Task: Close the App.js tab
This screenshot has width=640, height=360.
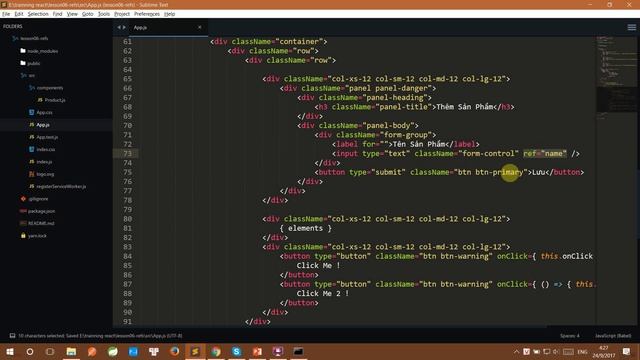Action: coord(200,27)
